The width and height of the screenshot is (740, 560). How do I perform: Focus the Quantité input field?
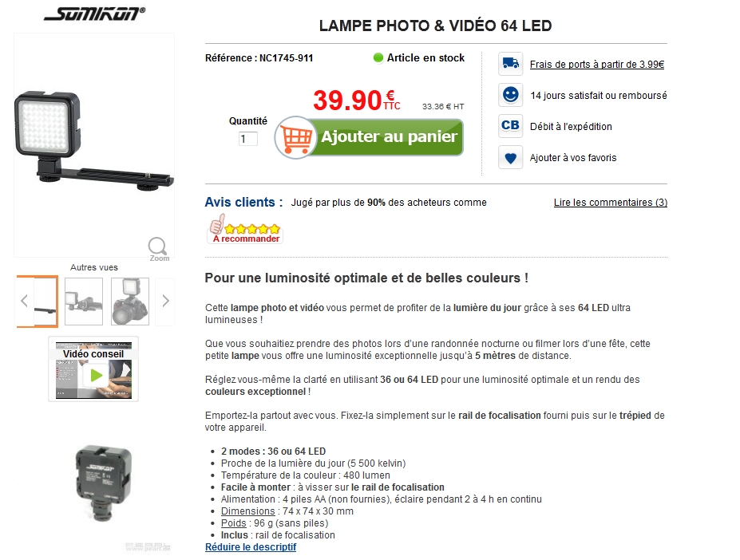[x=247, y=139]
